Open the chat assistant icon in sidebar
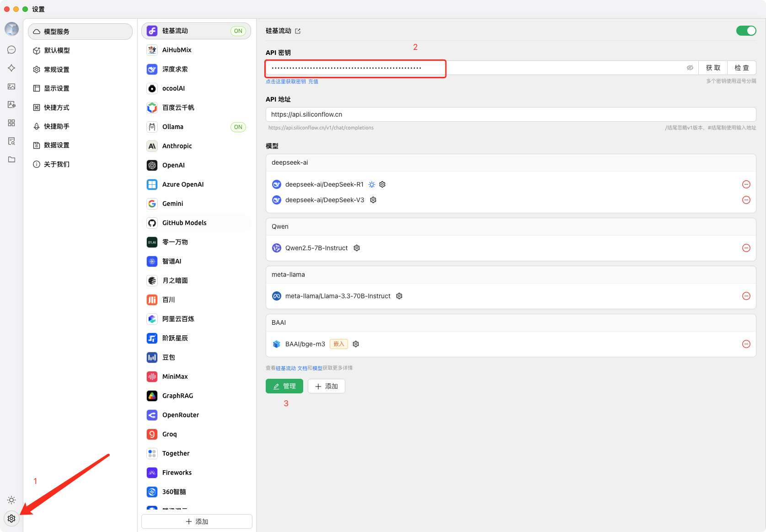 pyautogui.click(x=11, y=50)
